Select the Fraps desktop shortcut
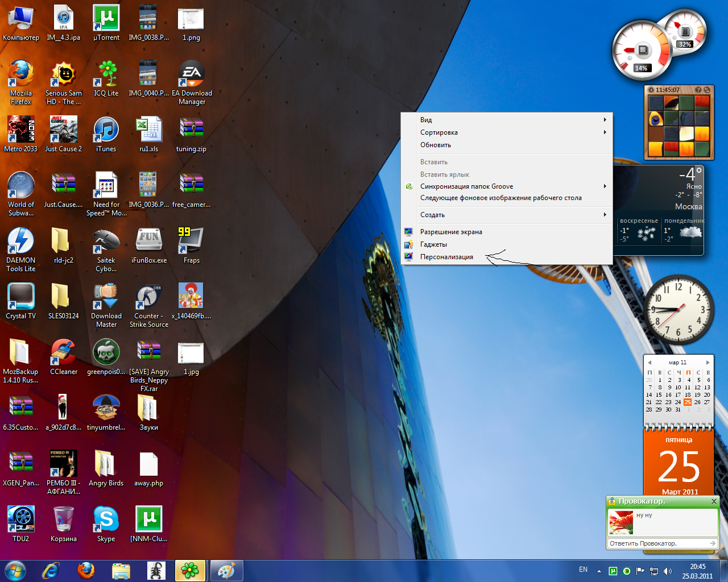 192,246
